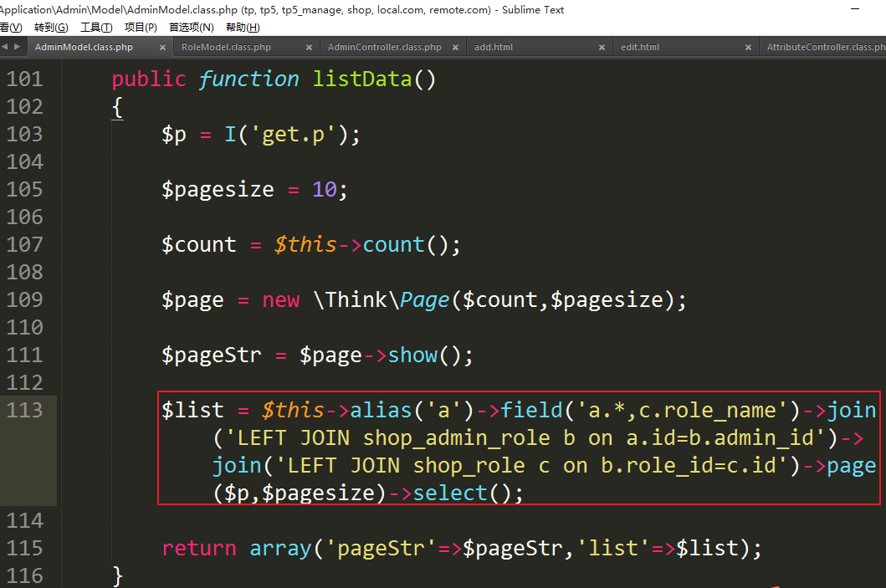Screen dimensions: 886x588
Task: Close the edit.html tab
Action: [748, 48]
